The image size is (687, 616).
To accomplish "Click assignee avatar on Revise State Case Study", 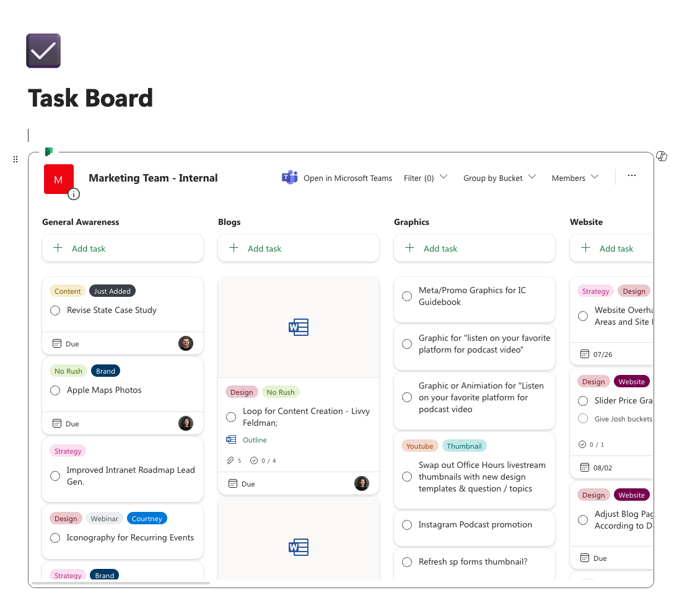I will point(186,343).
